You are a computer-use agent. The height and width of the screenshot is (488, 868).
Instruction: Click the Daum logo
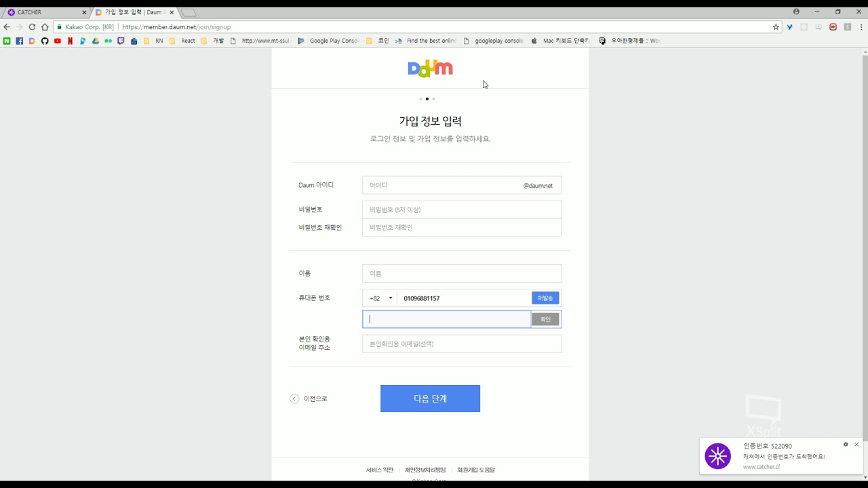430,68
